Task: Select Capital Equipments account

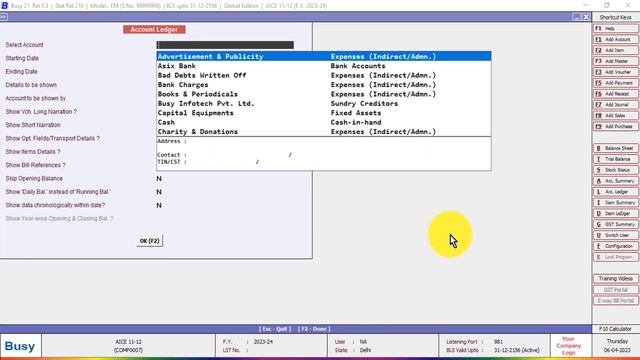Action: click(324, 113)
